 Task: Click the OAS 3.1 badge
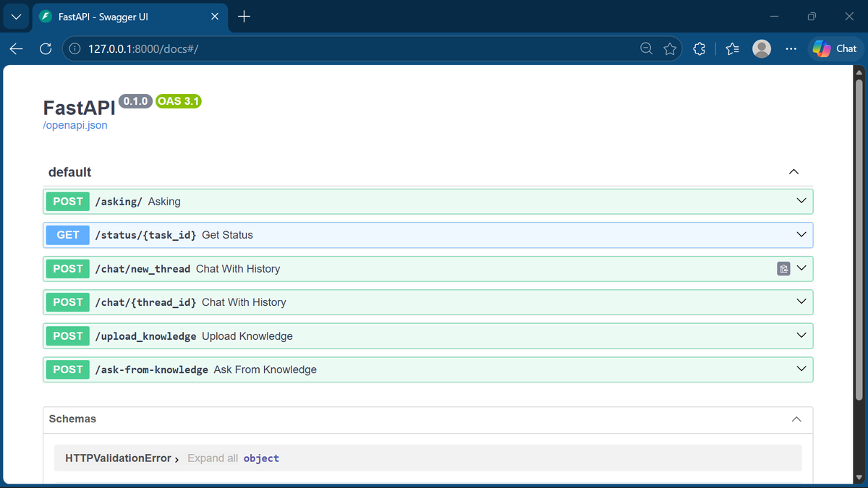click(178, 101)
